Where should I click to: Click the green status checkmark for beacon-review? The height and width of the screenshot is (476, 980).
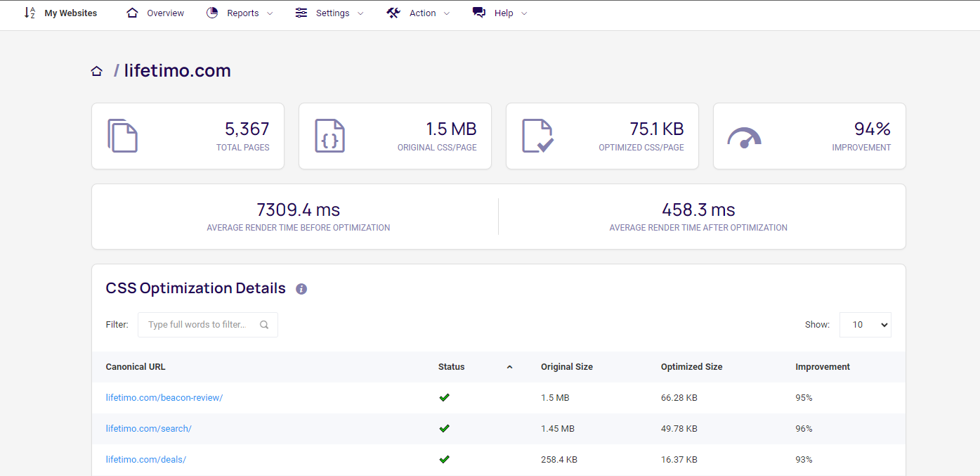pyautogui.click(x=444, y=397)
